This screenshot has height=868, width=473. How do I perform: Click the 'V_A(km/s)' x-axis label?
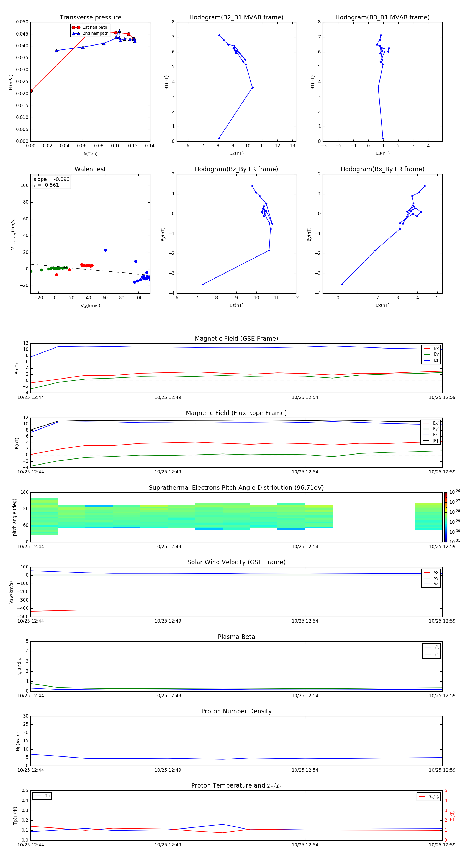90,306
